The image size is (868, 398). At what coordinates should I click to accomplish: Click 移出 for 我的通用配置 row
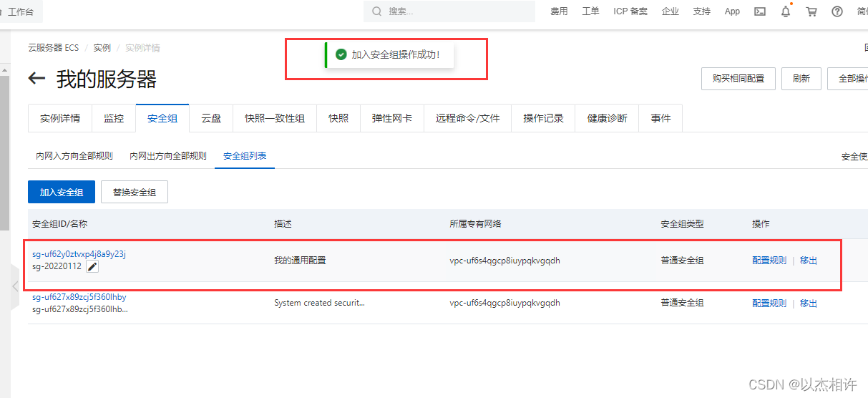[x=809, y=261]
